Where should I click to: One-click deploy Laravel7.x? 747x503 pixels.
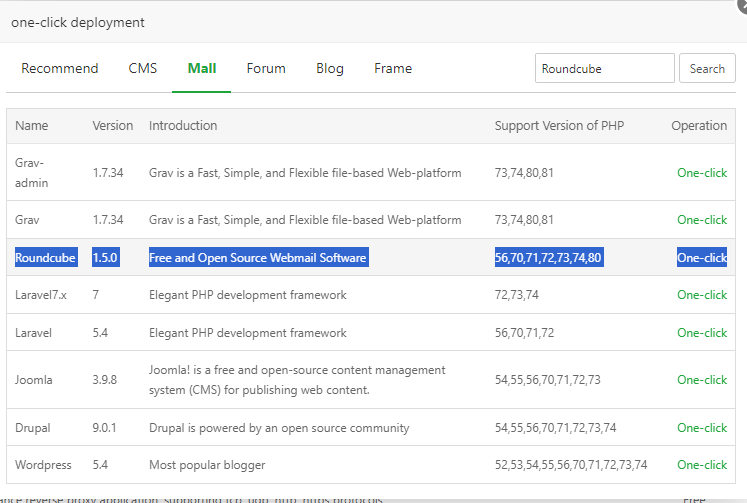coord(702,295)
